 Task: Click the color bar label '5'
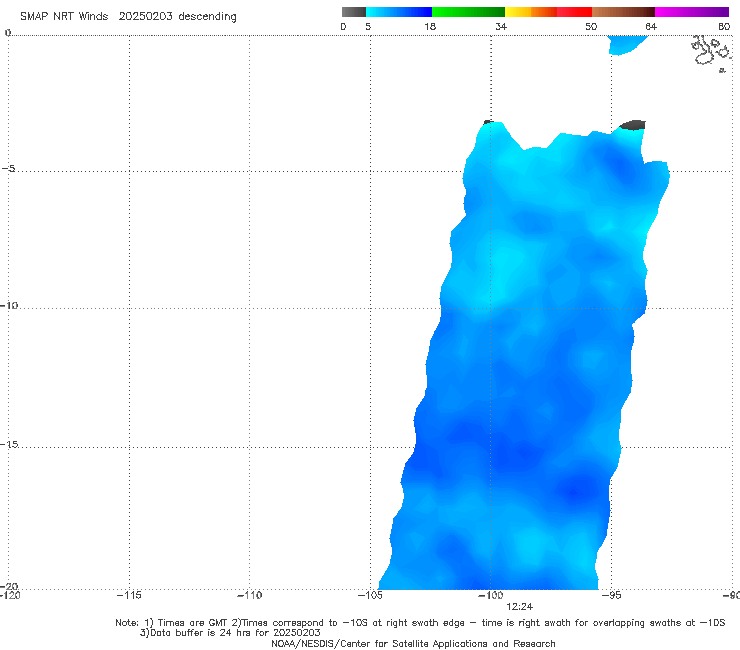[x=368, y=27]
